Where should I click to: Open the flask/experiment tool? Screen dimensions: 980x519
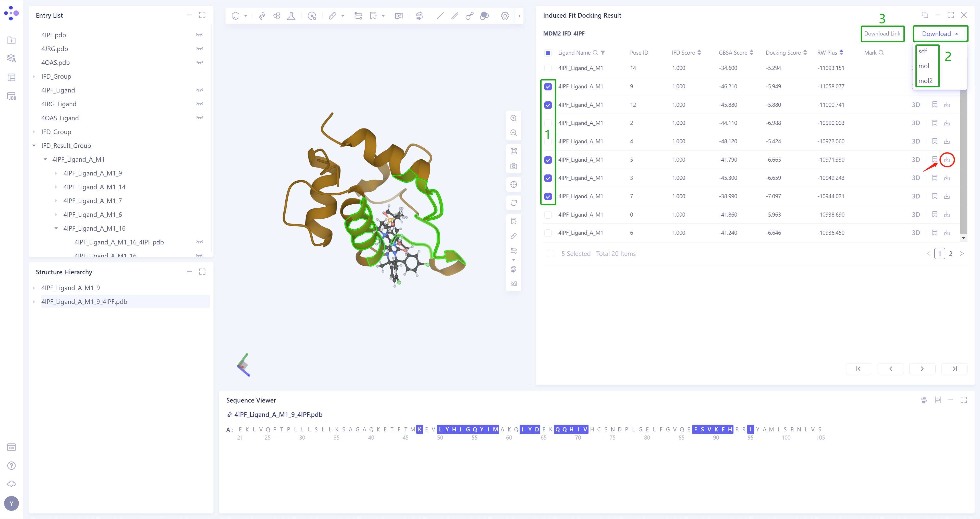(x=291, y=16)
